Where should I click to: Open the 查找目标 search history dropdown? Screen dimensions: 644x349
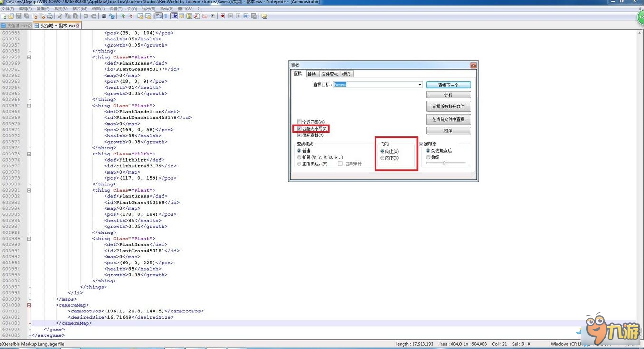coord(420,85)
